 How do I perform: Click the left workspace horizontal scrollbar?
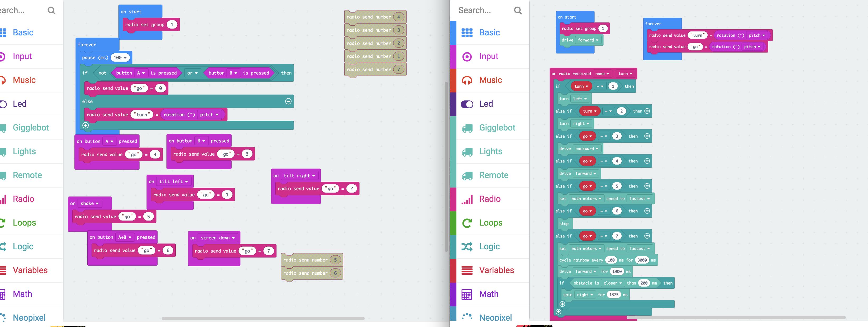click(x=263, y=318)
